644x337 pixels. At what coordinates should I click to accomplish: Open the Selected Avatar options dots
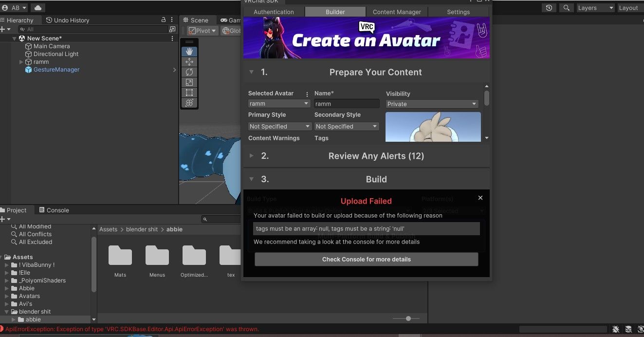307,94
